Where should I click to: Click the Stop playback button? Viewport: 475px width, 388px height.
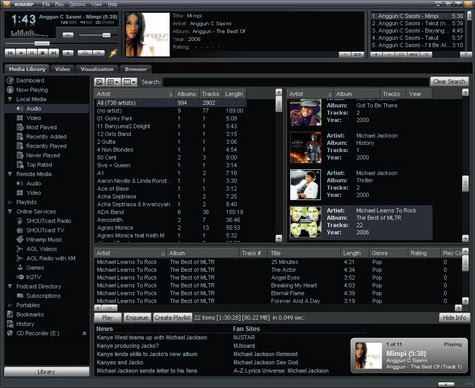43,53
